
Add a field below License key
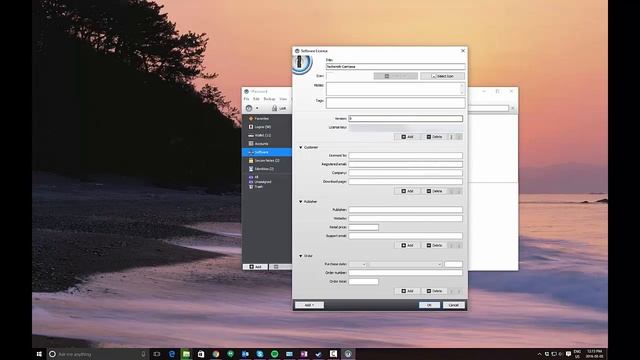click(x=407, y=137)
